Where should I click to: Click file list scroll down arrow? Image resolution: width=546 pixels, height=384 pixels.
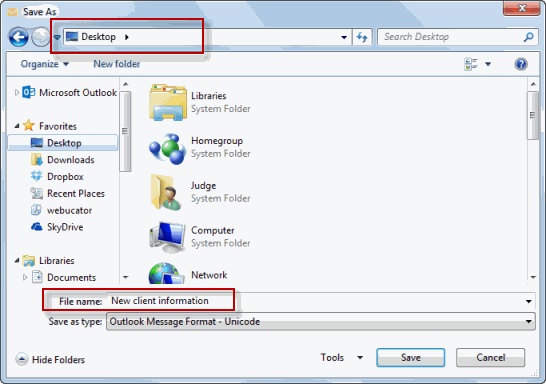tap(533, 277)
